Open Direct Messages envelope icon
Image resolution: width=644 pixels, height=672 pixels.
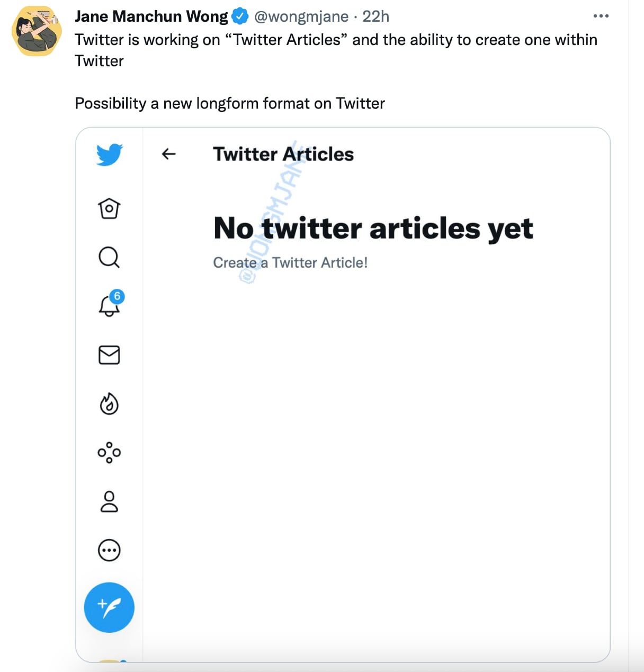point(109,355)
